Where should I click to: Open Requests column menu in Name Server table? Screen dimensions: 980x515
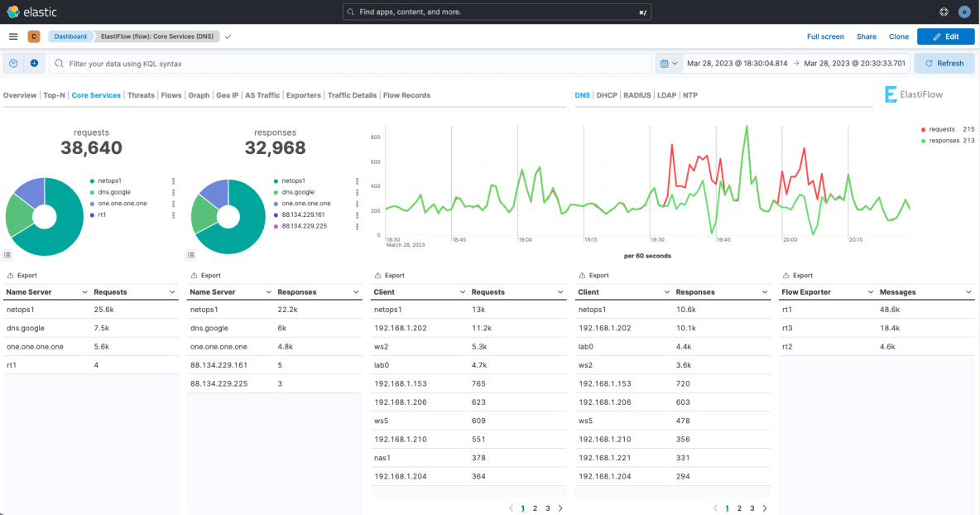tap(172, 292)
